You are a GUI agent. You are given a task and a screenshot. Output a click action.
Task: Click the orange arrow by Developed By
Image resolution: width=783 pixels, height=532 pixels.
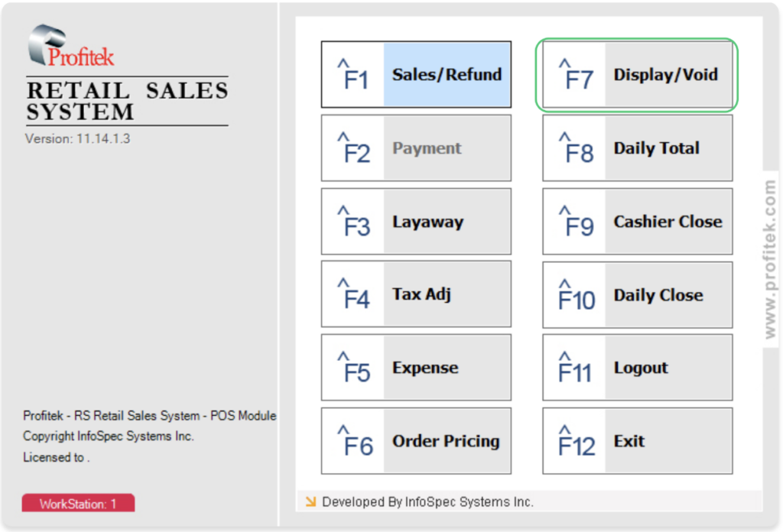pyautogui.click(x=310, y=501)
